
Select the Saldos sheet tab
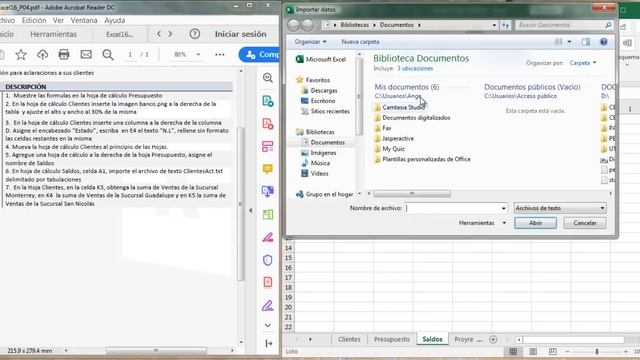tap(432, 340)
